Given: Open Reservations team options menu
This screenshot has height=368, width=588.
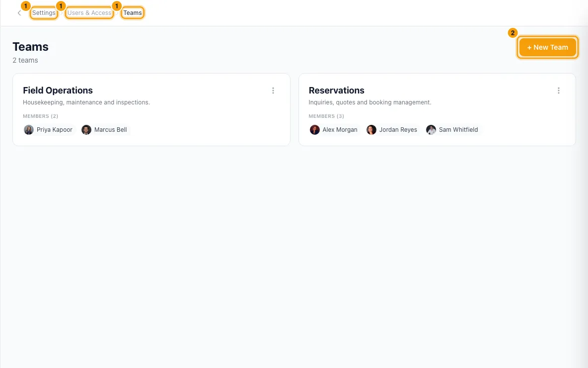Looking at the screenshot, I should 558,91.
